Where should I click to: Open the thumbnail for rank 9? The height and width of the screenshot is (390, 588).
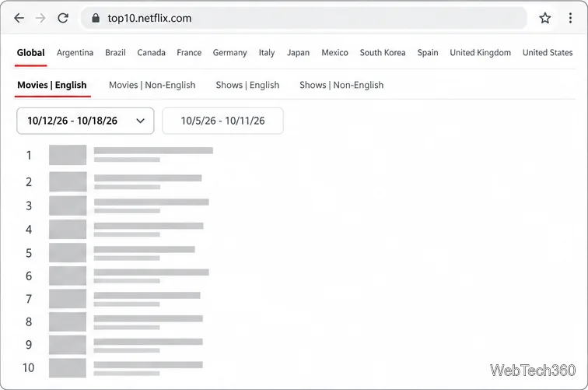(x=68, y=345)
